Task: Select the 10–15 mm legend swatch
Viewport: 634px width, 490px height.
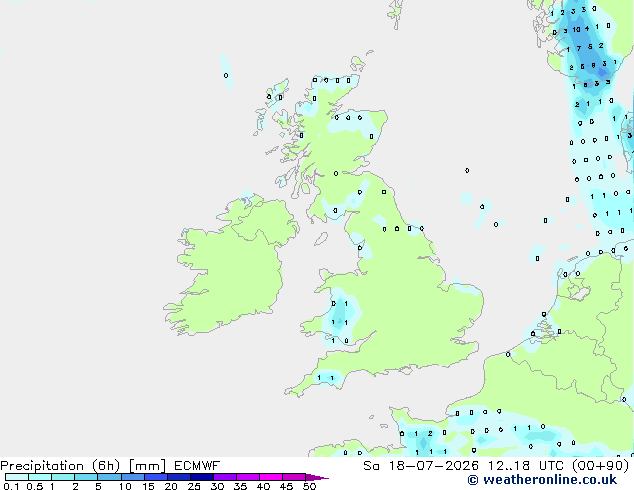Action: (133, 477)
